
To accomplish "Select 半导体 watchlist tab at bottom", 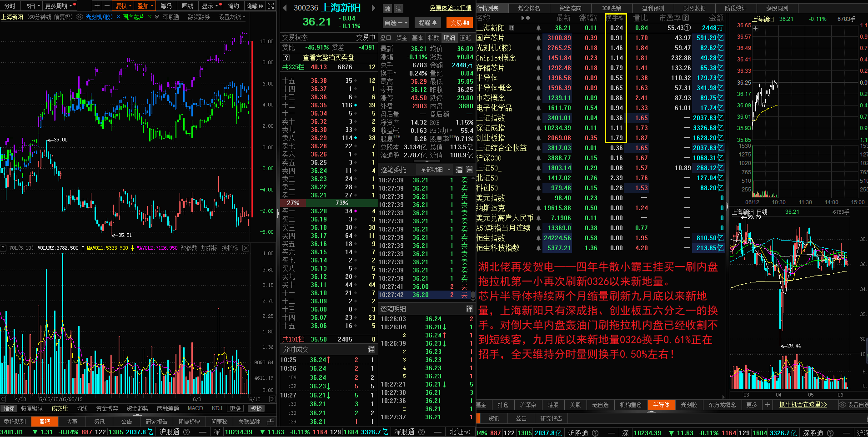I will click(661, 405).
